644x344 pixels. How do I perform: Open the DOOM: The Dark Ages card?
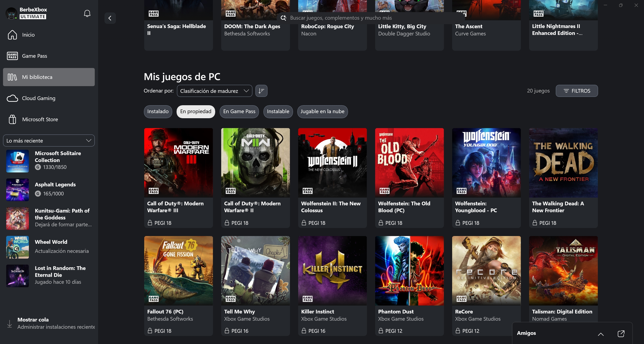pyautogui.click(x=255, y=25)
